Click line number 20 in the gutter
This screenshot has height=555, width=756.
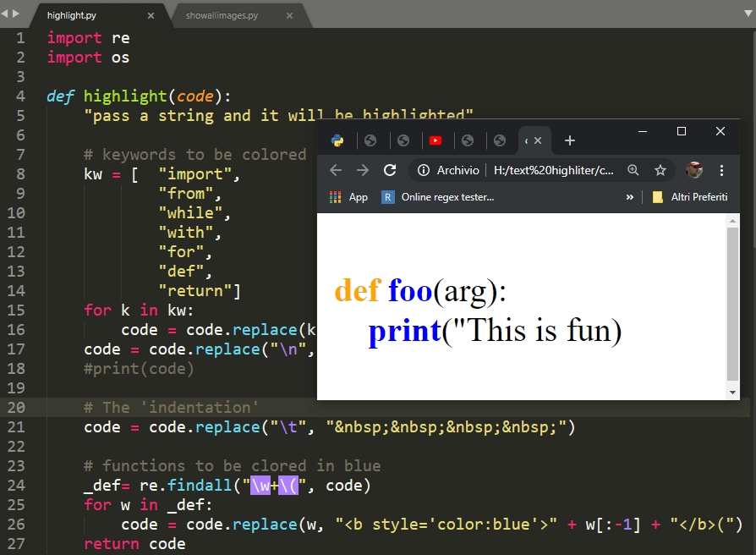point(16,408)
